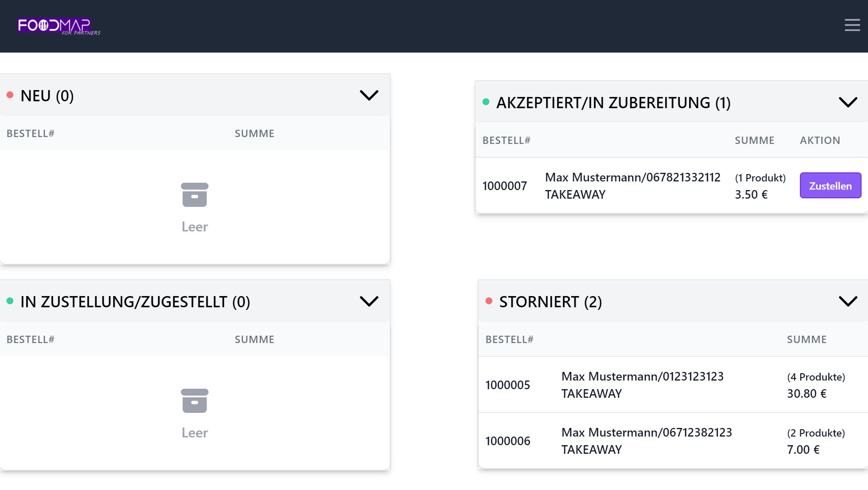Click Summe column header in Storniert table
The image size is (868, 490).
click(807, 340)
